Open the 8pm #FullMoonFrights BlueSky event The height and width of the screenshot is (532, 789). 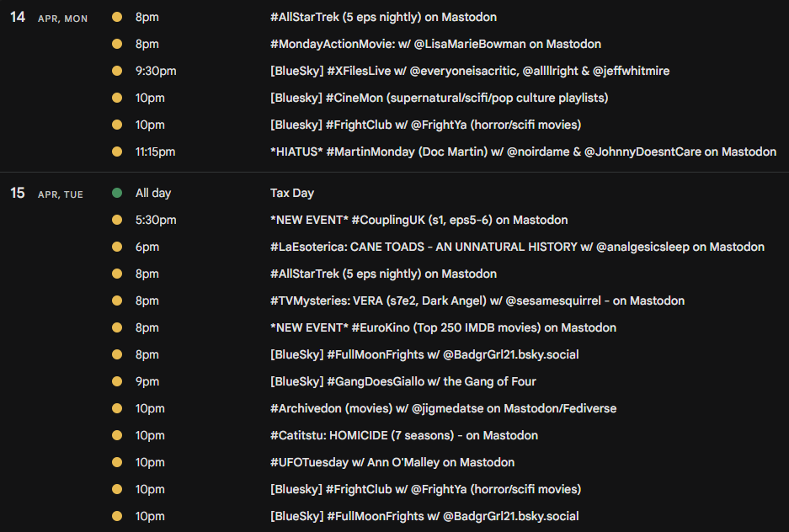tap(424, 354)
